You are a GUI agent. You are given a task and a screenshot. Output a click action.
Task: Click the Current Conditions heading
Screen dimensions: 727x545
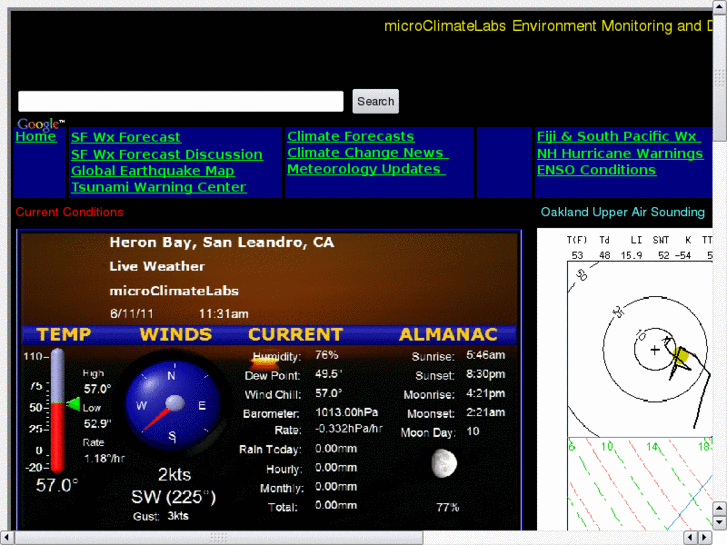[x=70, y=212]
